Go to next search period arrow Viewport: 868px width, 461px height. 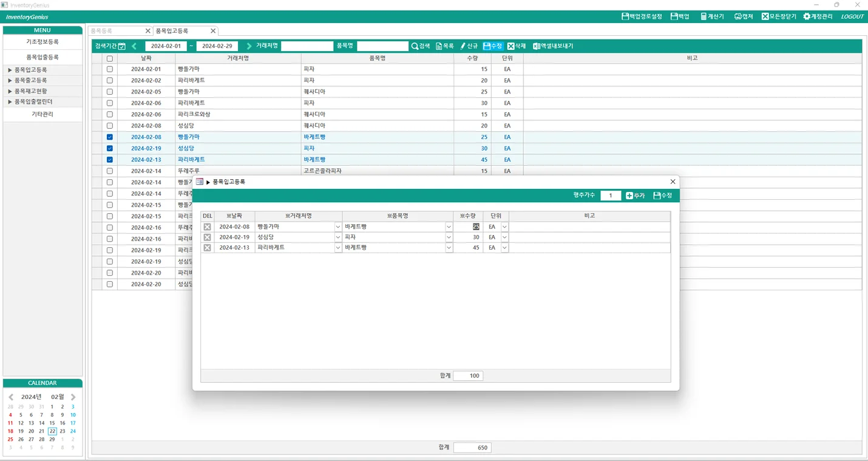(249, 46)
